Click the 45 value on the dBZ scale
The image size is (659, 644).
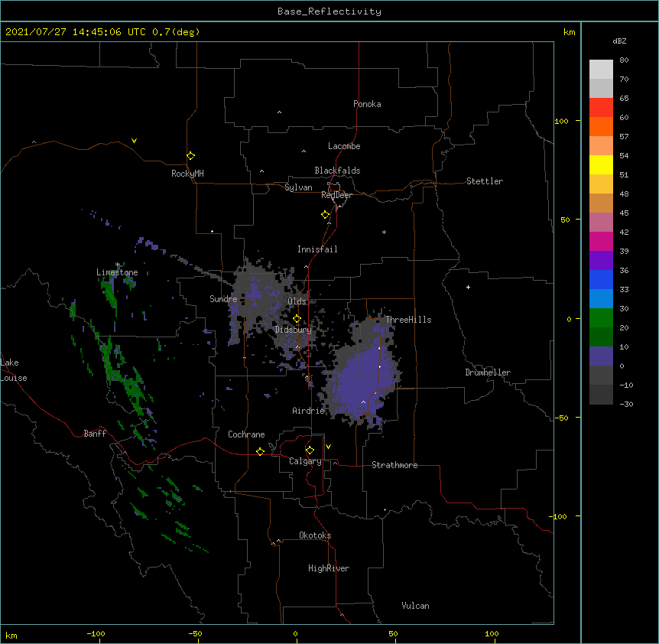pyautogui.click(x=624, y=213)
